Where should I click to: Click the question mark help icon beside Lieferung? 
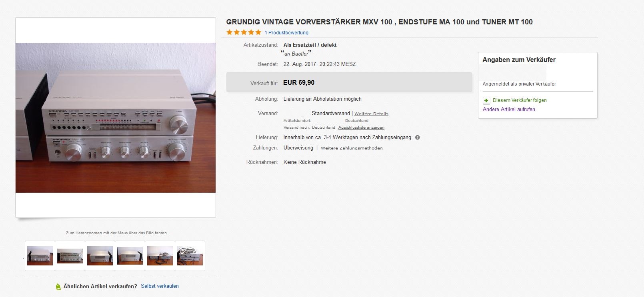pyautogui.click(x=418, y=138)
